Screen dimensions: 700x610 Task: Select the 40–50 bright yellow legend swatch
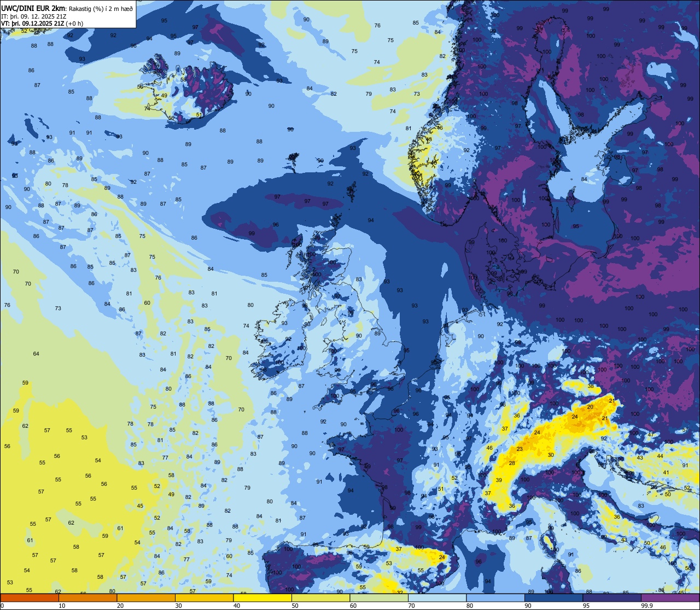coord(262,597)
